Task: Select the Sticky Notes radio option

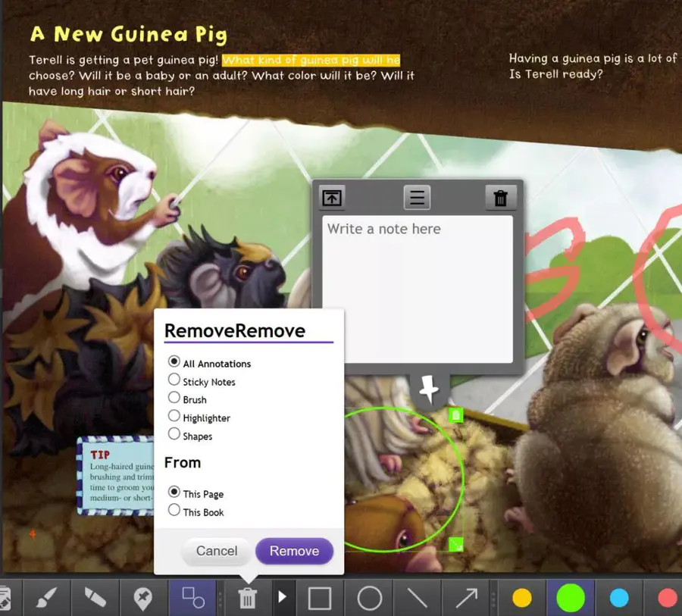Action: click(x=174, y=380)
